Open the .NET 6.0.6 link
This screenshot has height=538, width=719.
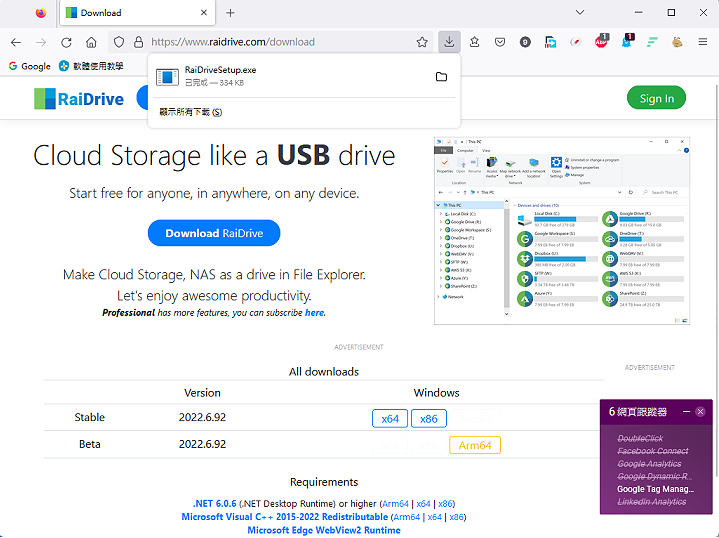[x=215, y=504]
